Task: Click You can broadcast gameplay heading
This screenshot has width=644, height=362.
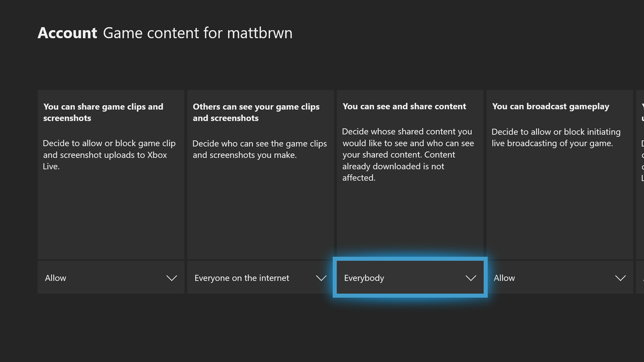Action: click(x=551, y=106)
